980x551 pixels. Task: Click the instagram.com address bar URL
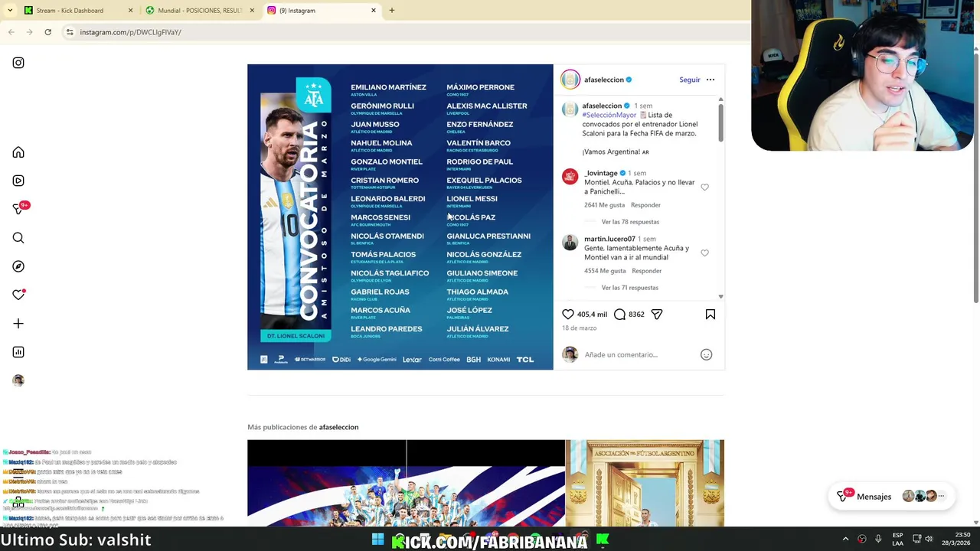pyautogui.click(x=130, y=32)
